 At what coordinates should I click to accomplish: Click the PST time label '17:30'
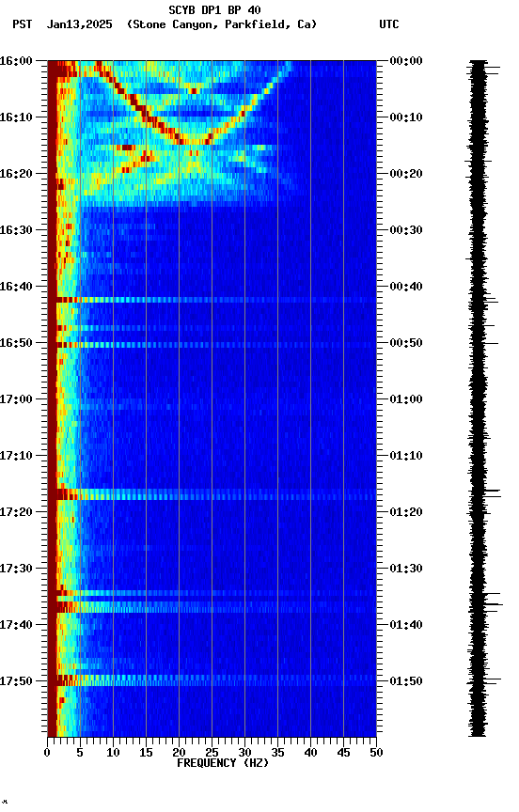pyautogui.click(x=16, y=570)
